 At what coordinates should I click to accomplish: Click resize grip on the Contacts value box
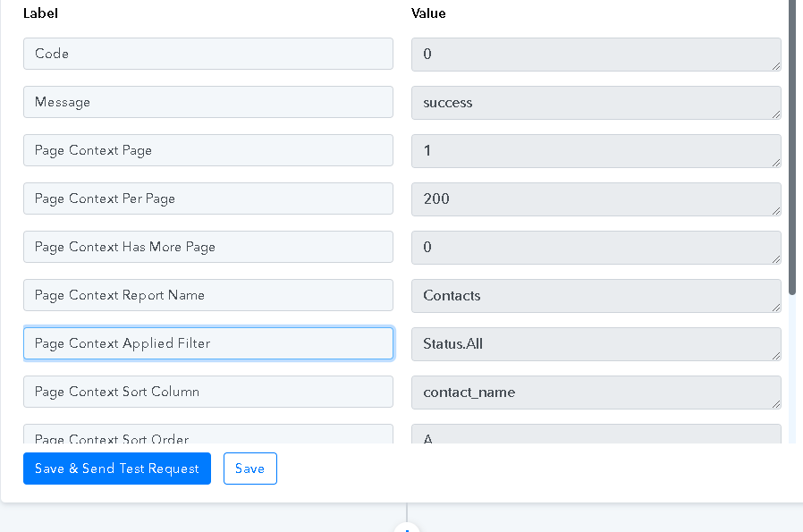pos(776,308)
